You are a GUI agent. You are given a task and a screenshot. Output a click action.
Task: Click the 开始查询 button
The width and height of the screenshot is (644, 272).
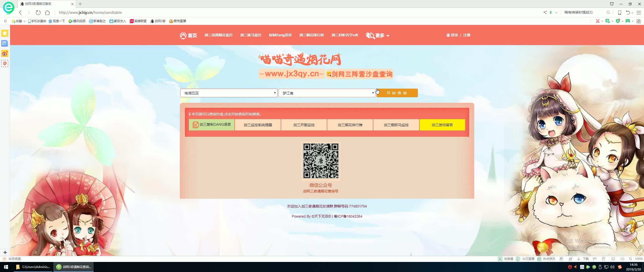coord(397,93)
